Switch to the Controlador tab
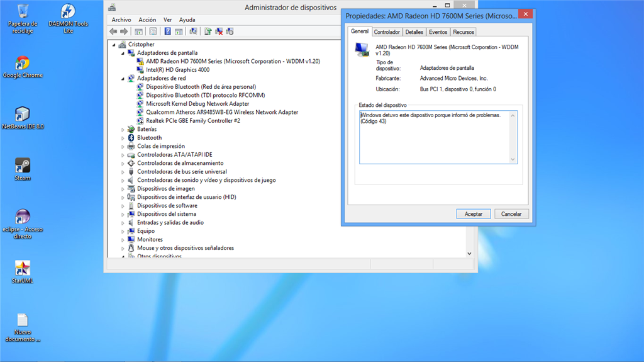The image size is (644, 362). 387,32
